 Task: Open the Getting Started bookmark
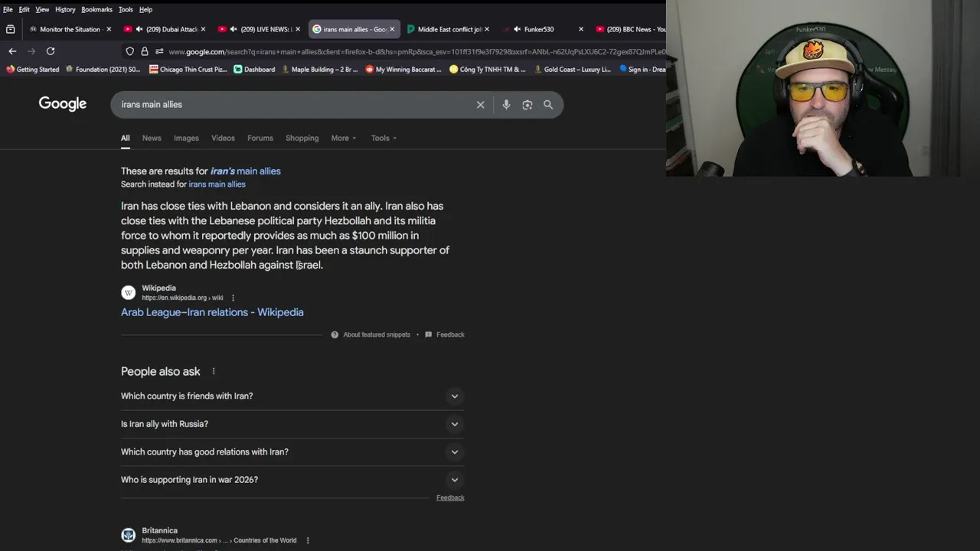32,70
